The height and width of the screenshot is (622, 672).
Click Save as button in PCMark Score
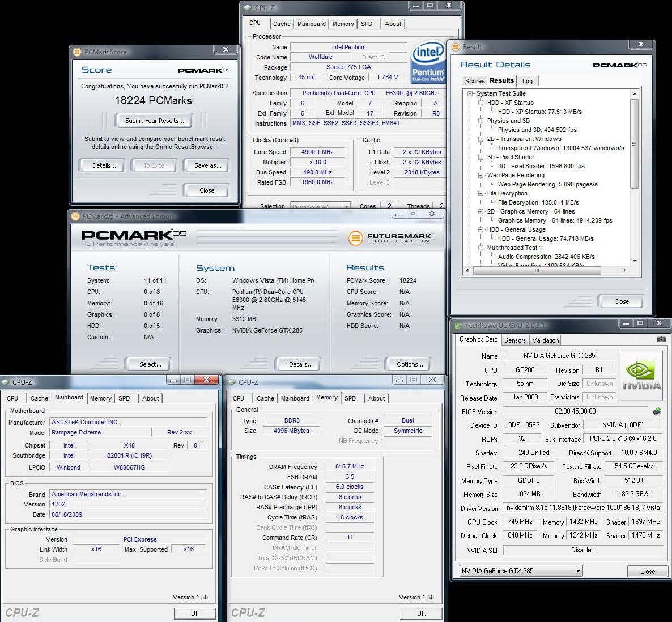[x=208, y=165]
